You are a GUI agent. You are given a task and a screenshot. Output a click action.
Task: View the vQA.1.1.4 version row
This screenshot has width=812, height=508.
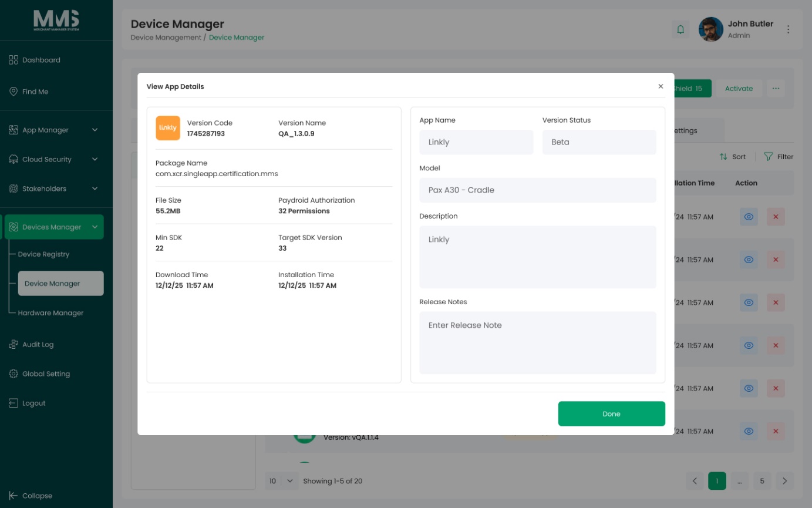coord(749,432)
